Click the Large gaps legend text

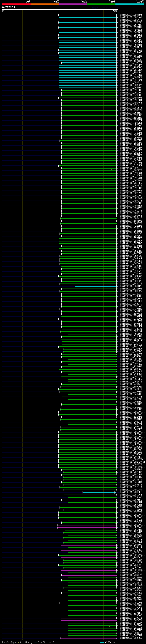coord(28,642)
